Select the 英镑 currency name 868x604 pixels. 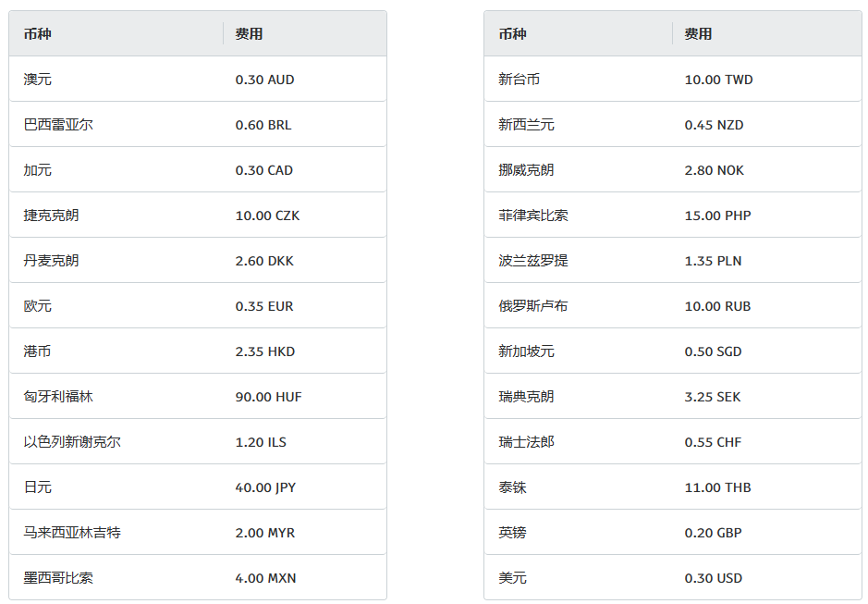point(513,533)
